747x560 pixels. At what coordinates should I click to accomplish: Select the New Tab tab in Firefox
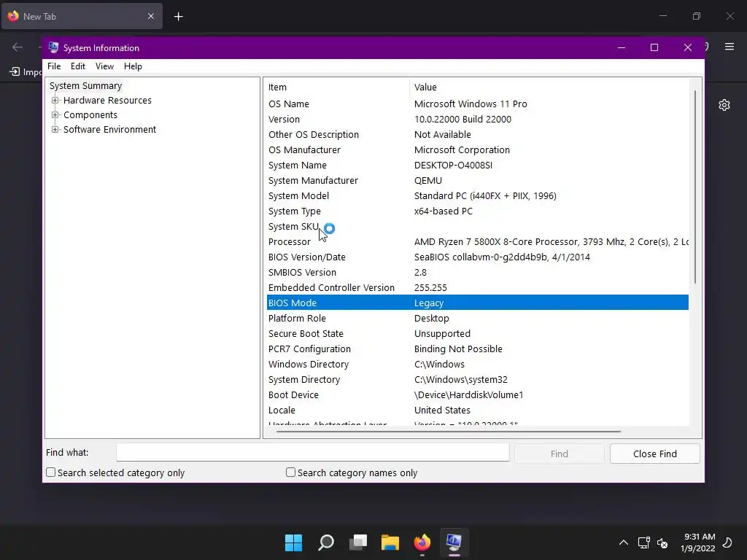(82, 16)
